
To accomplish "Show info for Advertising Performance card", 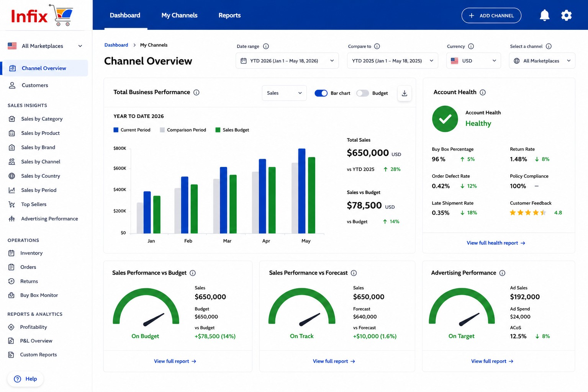I will [502, 273].
